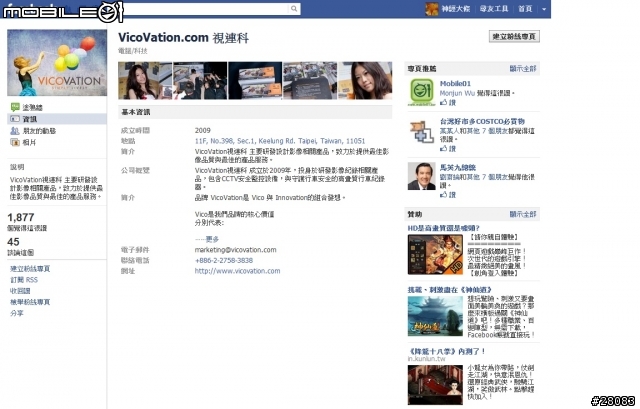
Task: Open the Keelung Rd. Taipei address link
Action: pos(280,141)
